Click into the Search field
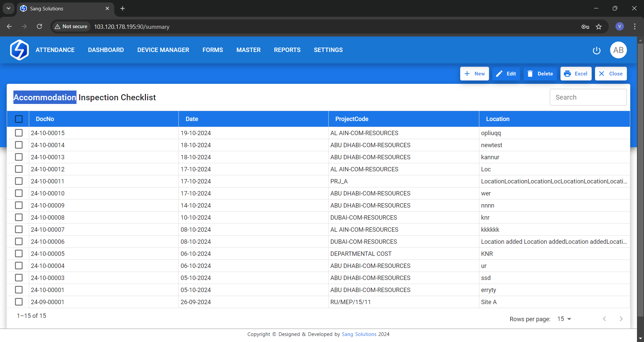644x342 pixels. (x=588, y=97)
